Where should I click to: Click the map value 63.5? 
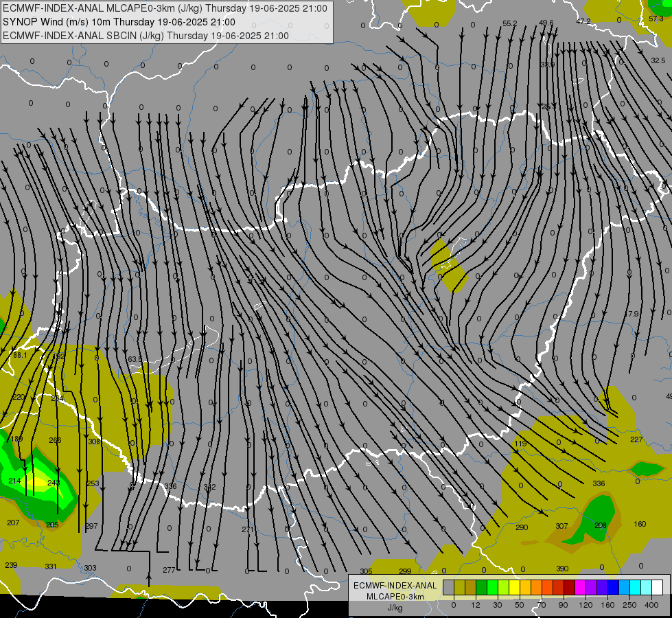pyautogui.click(x=135, y=359)
